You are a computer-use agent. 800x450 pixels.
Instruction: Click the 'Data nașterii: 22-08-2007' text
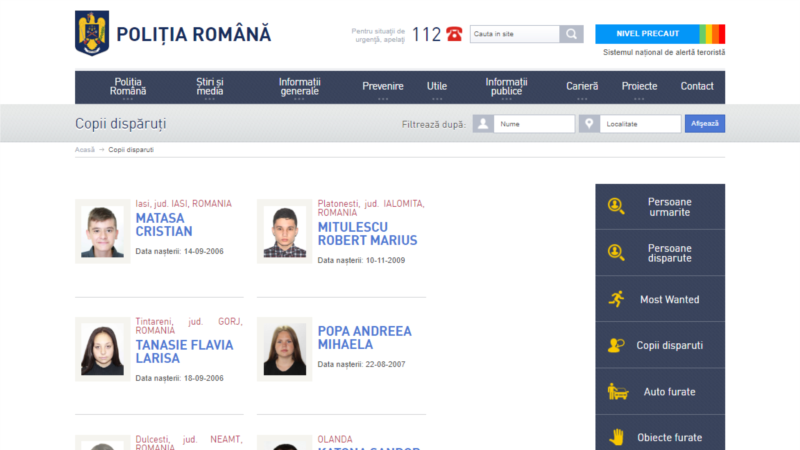361,364
